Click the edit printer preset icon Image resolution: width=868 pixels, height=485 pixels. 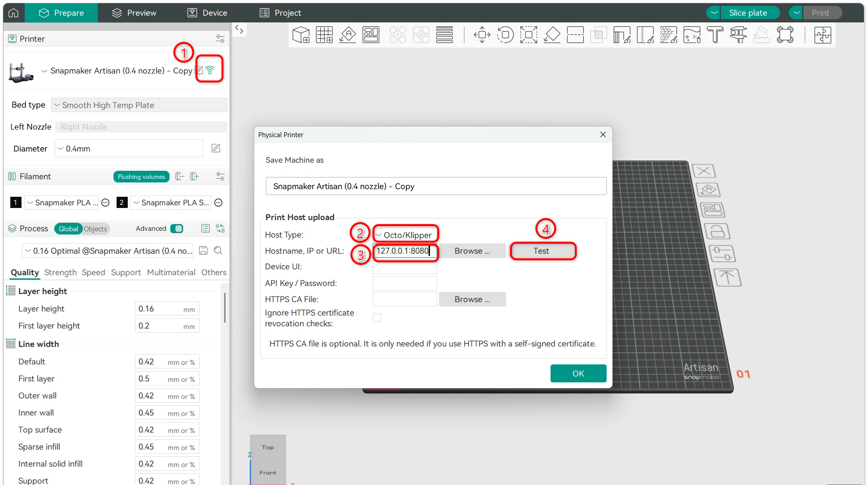point(200,70)
